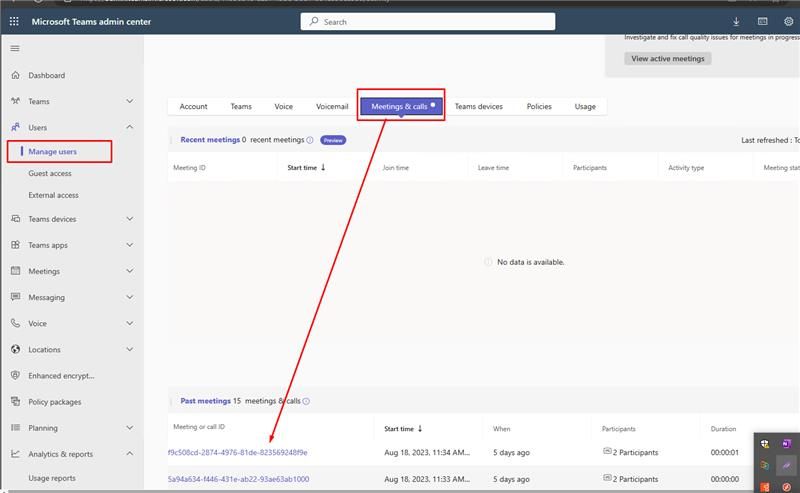Expand the Voice navigation section

[130, 323]
